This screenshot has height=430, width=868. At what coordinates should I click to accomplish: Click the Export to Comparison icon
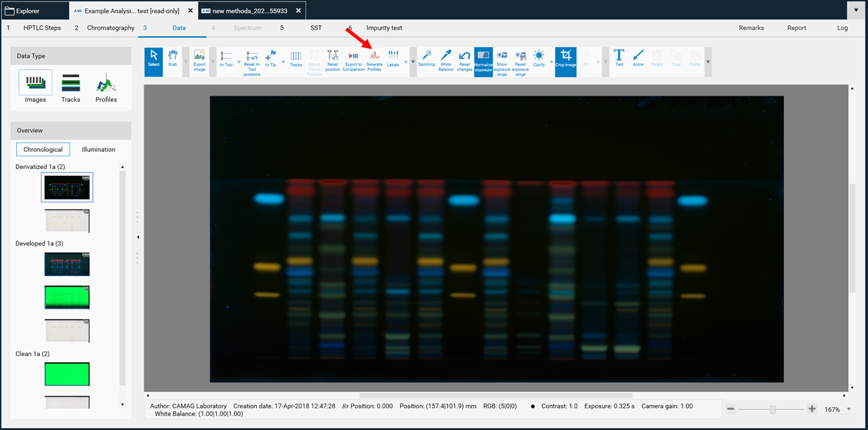[x=353, y=60]
